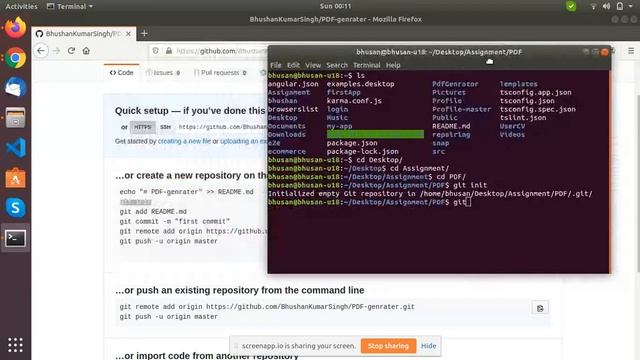Open Firefox from the dock
This screenshot has height=360, width=640.
point(16,28)
